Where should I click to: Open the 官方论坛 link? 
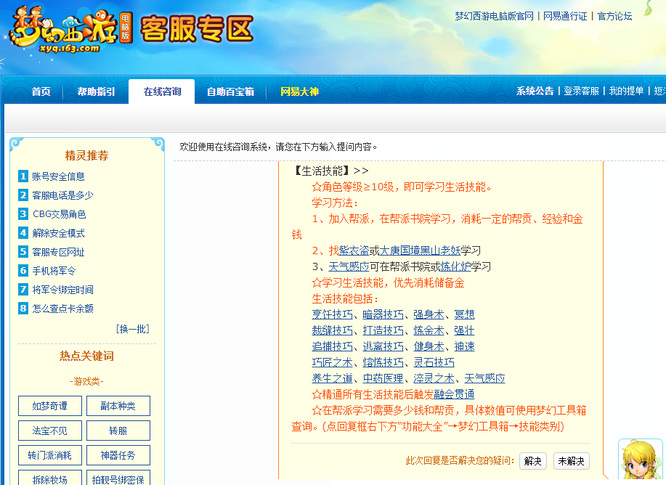coord(615,16)
